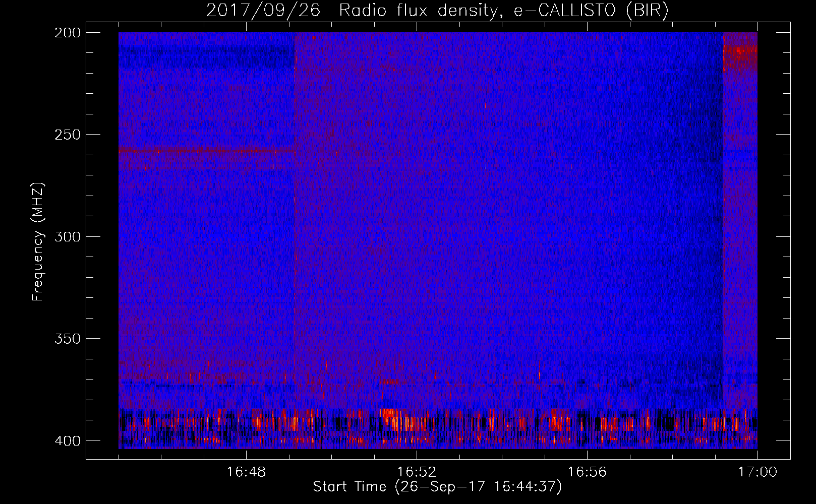Screen dimensions: 816x504
Task: Click the "Frequency (MHZ)" axis label
Action: tap(38, 241)
